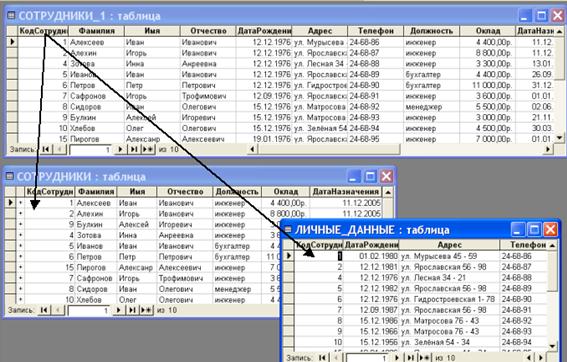Expand subdatasheet for Алексеев in СОТРУДНИКИ
Screen dimensions: 567x362
pyautogui.click(x=21, y=203)
